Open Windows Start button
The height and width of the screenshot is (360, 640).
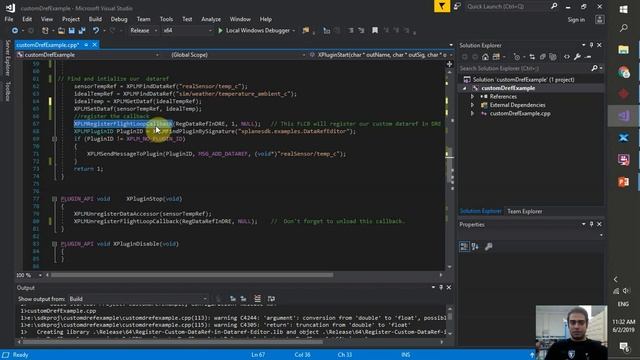pyautogui.click(x=623, y=9)
